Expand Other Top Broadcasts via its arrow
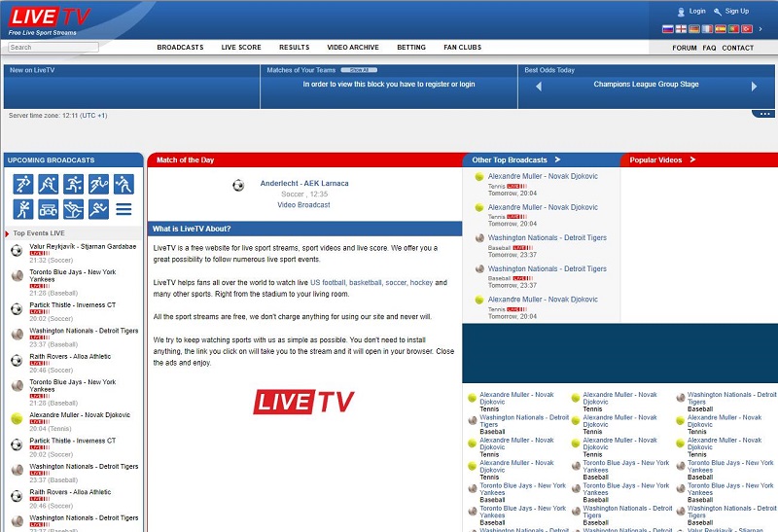The height and width of the screenshot is (532, 778). coord(557,160)
